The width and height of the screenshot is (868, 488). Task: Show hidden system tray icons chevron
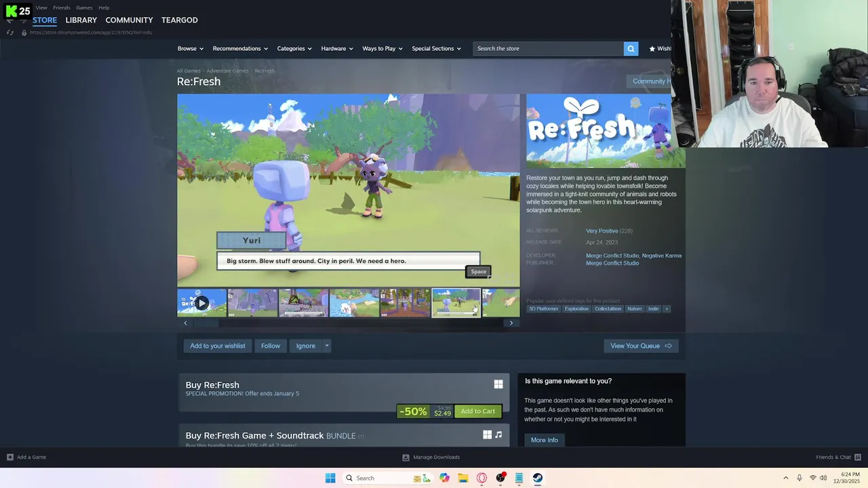786,478
